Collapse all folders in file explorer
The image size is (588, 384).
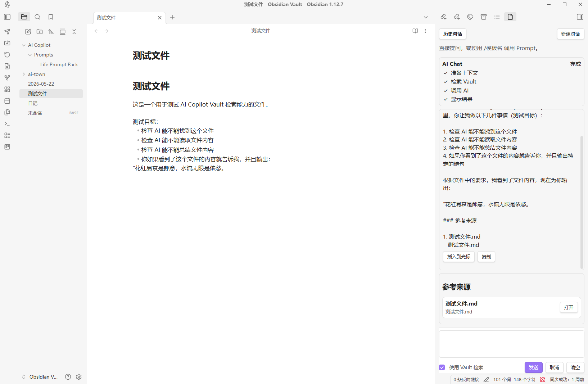pyautogui.click(x=74, y=32)
